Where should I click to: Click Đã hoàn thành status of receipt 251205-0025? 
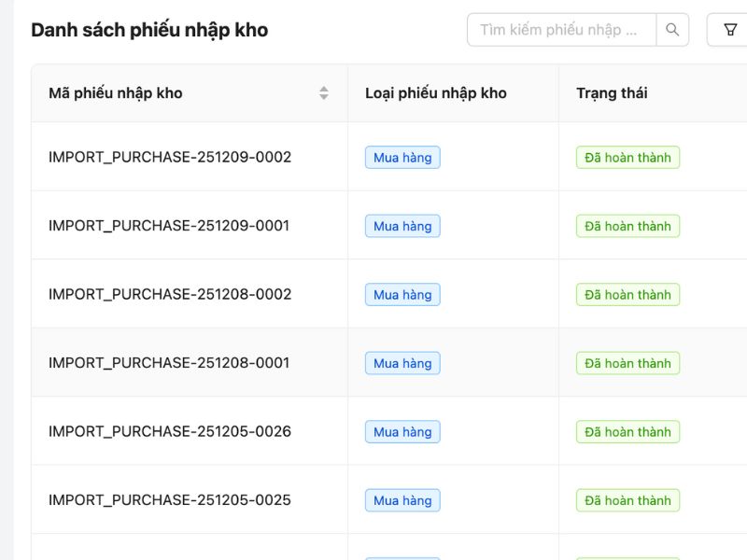tap(627, 500)
